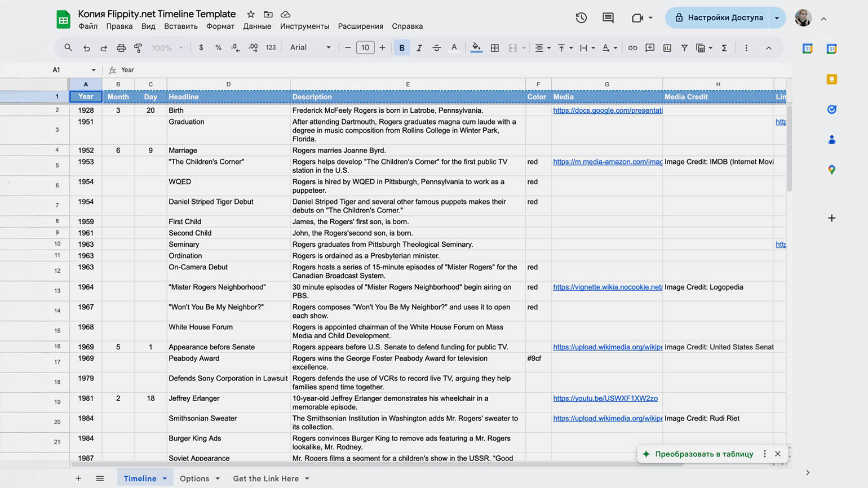Open version history clock icon

click(581, 17)
